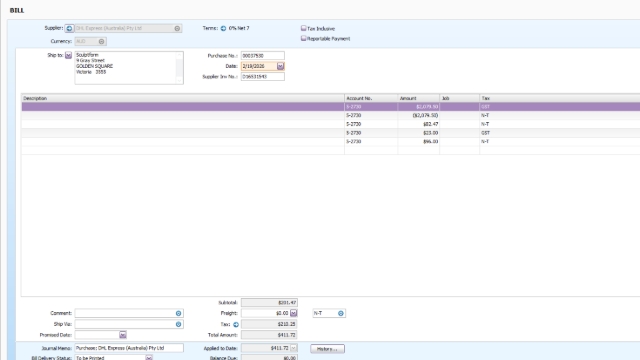
Task: Select the $23.00 amount cell
Action: point(419,133)
